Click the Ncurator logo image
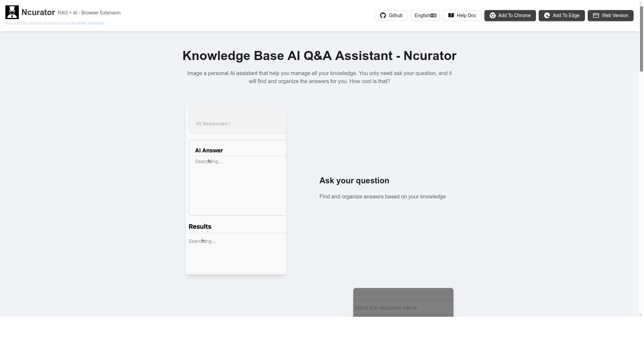 (x=12, y=12)
